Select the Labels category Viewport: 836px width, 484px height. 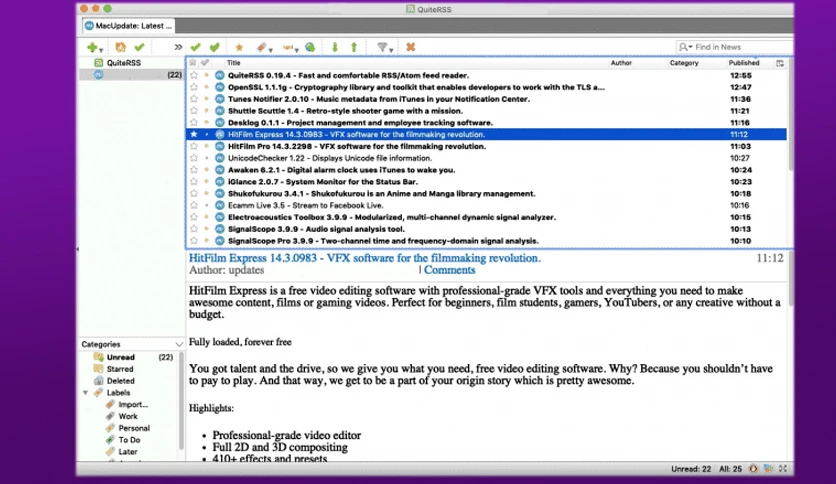pyautogui.click(x=118, y=393)
